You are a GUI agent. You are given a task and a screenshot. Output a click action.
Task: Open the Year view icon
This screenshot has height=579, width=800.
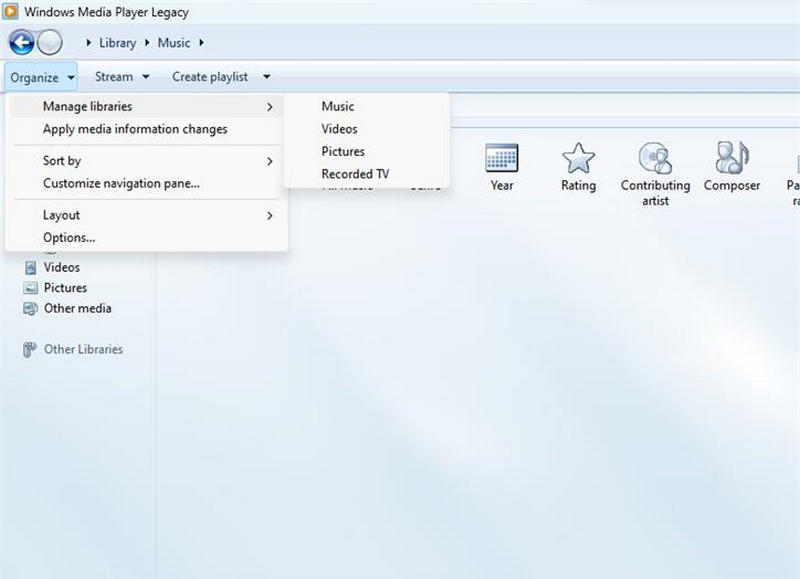pyautogui.click(x=502, y=158)
